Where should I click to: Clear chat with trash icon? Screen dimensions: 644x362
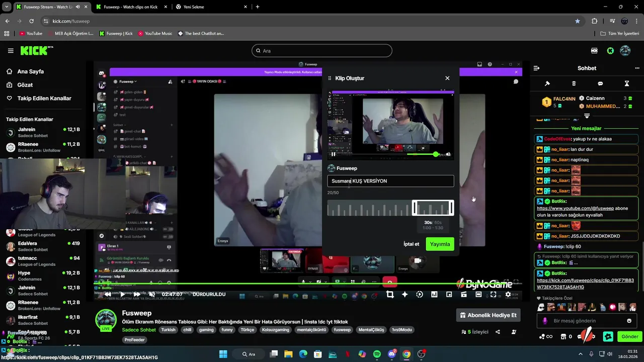point(574,83)
